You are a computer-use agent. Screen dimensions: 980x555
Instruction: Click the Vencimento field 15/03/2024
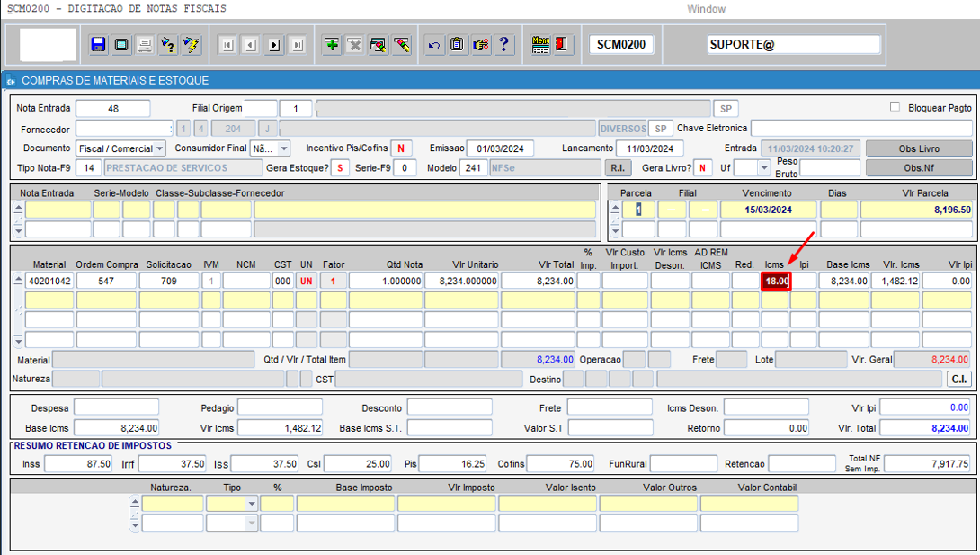(768, 210)
